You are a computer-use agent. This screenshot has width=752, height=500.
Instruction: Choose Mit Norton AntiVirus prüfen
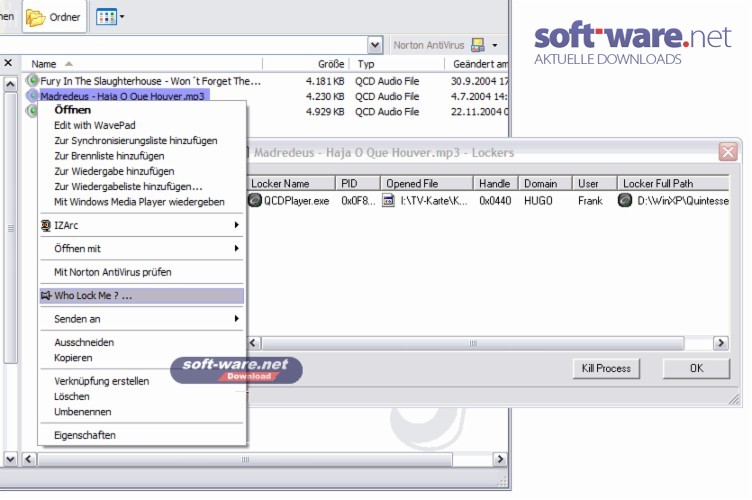(x=142, y=272)
